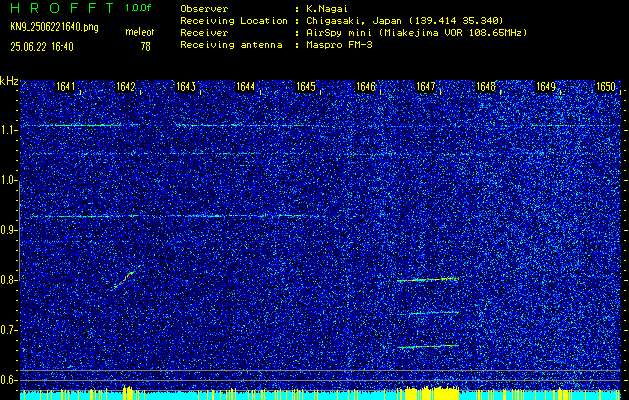Click the version label 1.0.0f

(x=138, y=8)
